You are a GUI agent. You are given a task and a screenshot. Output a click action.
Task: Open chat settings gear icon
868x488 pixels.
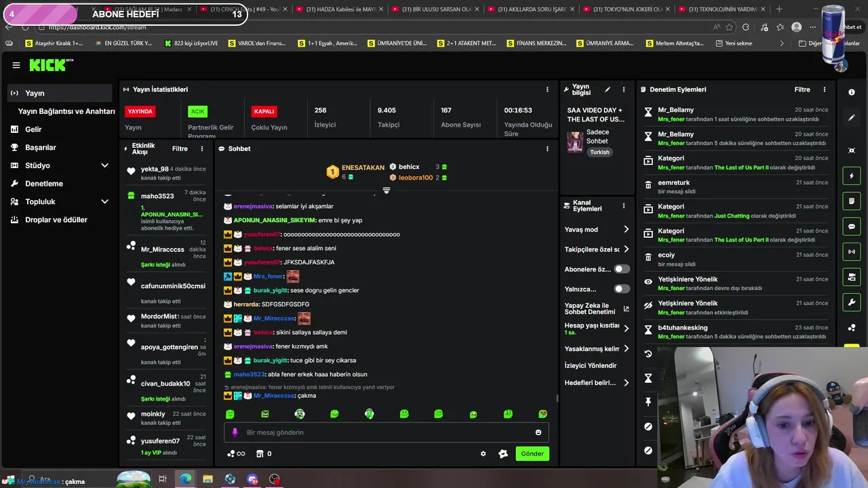tap(483, 453)
